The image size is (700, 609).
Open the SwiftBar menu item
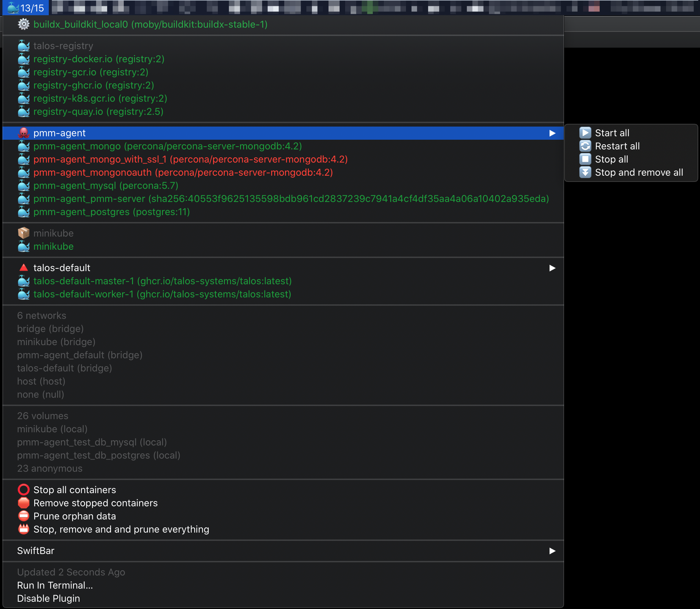pyautogui.click(x=283, y=551)
